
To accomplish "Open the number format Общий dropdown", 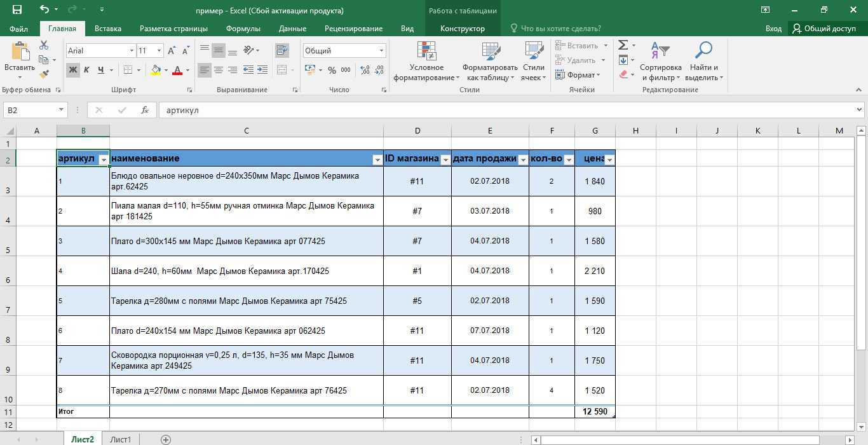I will pyautogui.click(x=381, y=51).
